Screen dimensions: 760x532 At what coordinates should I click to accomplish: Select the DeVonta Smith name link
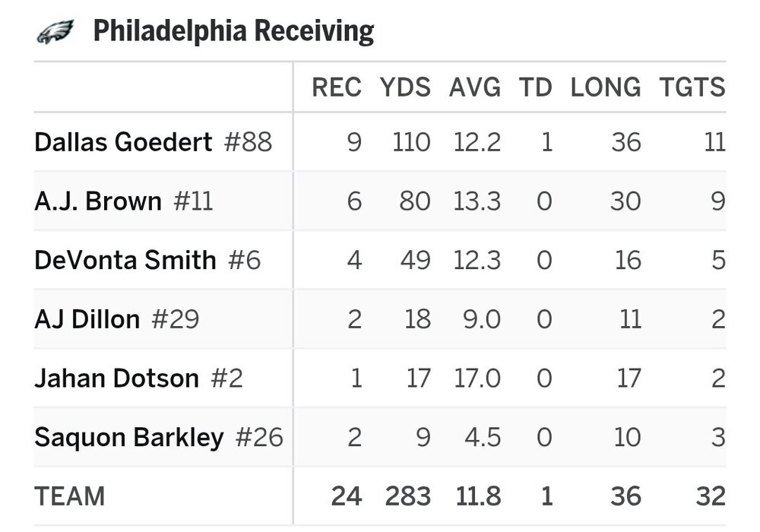pyautogui.click(x=125, y=260)
